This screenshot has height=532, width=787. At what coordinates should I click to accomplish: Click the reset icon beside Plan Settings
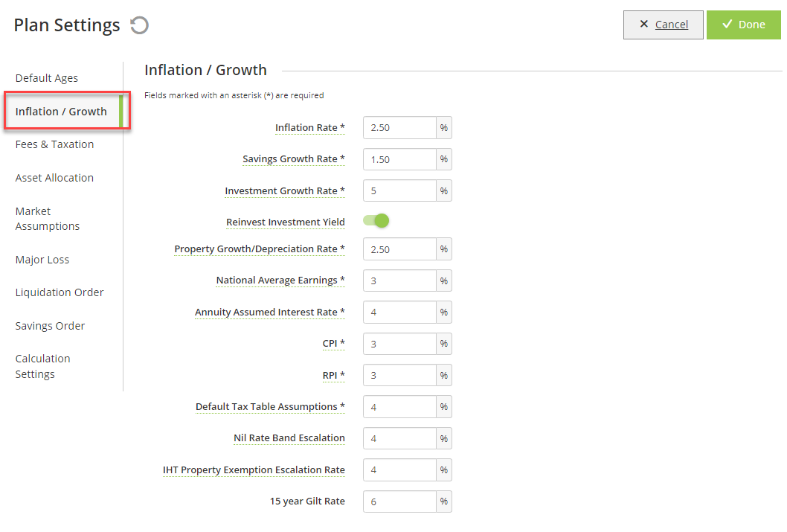coord(140,25)
